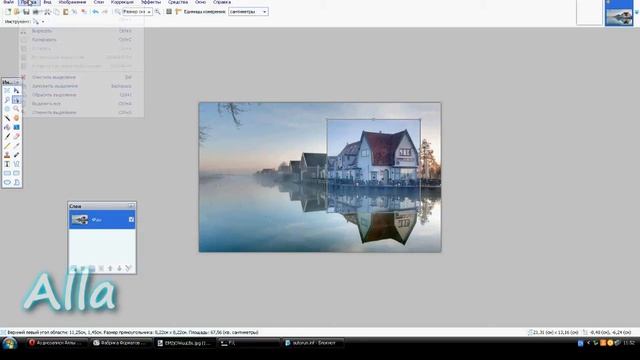Select the Freeform Shape tool
The width and height of the screenshot is (640, 360).
point(16,182)
